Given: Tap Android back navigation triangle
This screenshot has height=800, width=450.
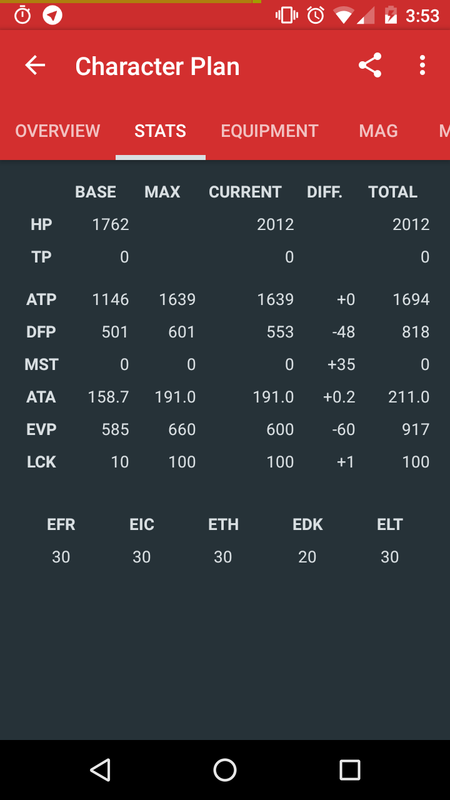Looking at the screenshot, I should coord(100,769).
